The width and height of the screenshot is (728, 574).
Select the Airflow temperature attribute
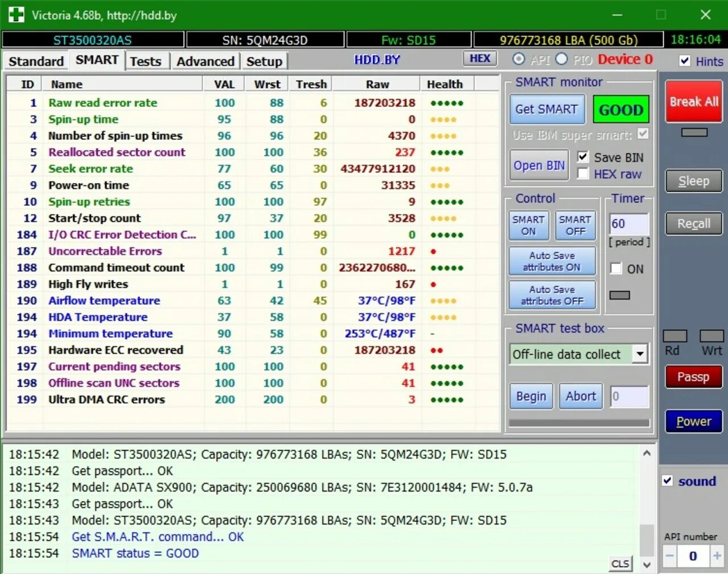tap(253, 301)
